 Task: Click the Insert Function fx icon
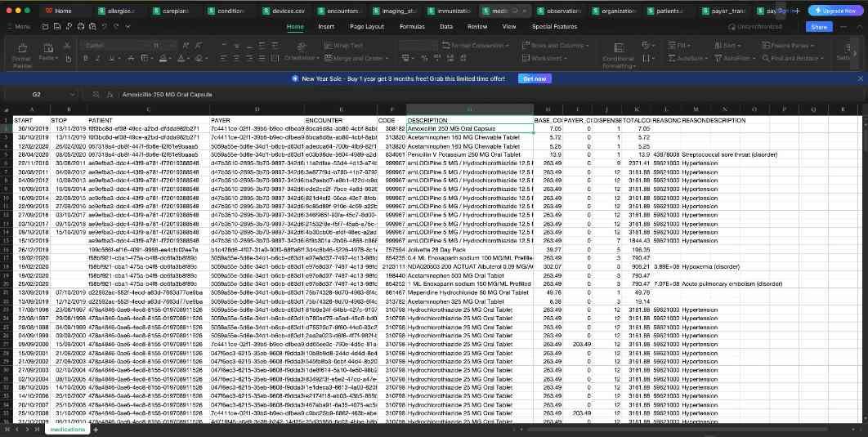point(110,95)
